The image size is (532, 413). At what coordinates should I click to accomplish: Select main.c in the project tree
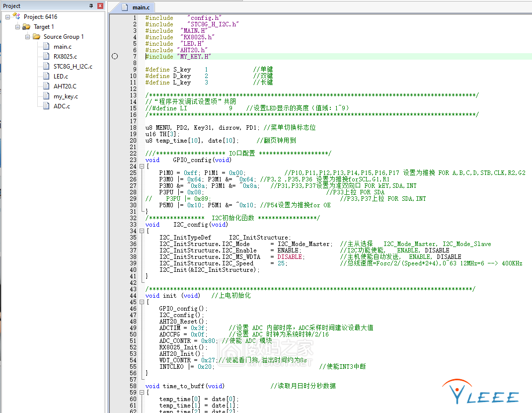click(63, 47)
